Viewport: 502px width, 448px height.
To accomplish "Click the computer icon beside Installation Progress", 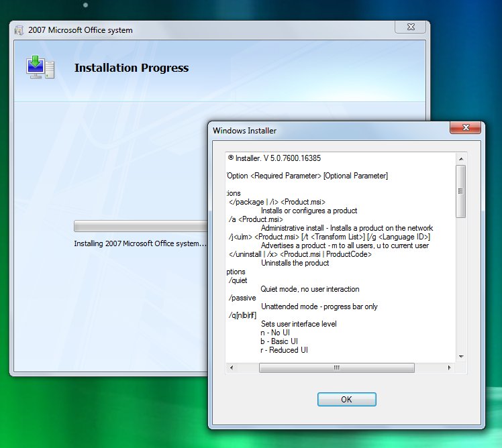I will coord(40,68).
